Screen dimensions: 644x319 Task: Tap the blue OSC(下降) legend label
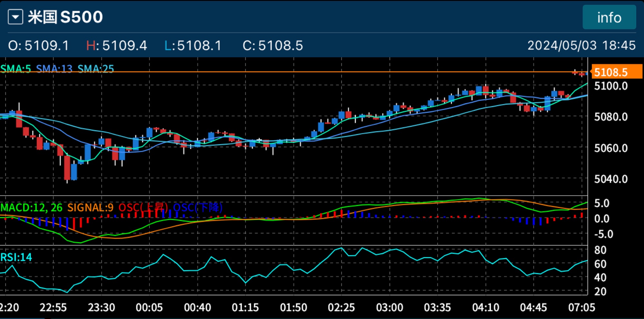click(198, 208)
